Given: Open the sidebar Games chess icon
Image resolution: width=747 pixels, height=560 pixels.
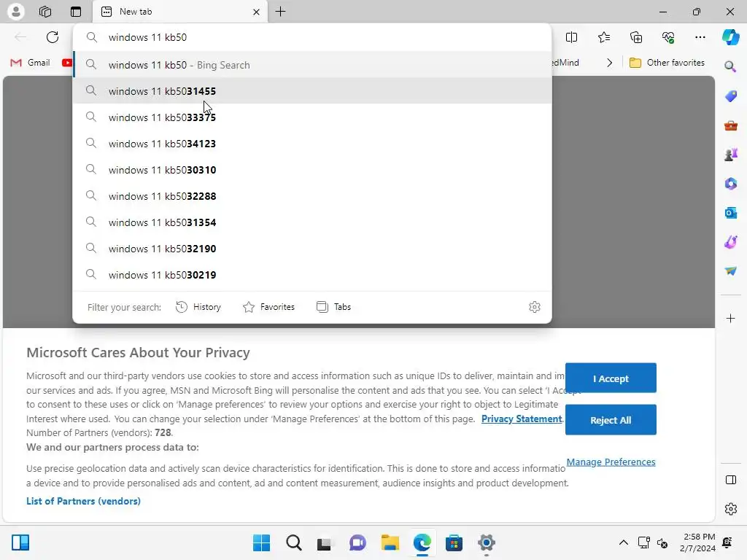Looking at the screenshot, I should 730,155.
